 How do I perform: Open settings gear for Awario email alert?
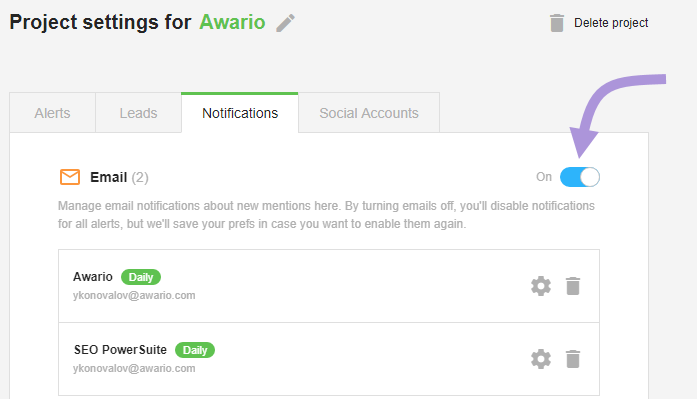541,286
